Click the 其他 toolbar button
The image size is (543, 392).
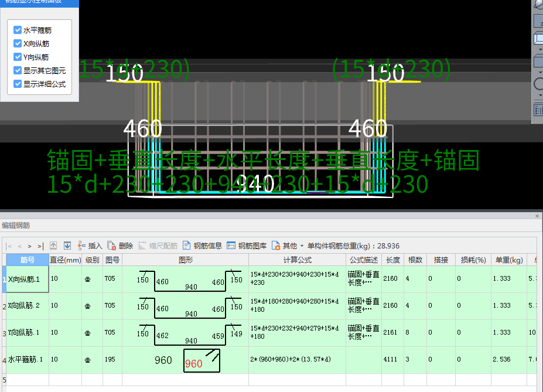[x=285, y=246]
